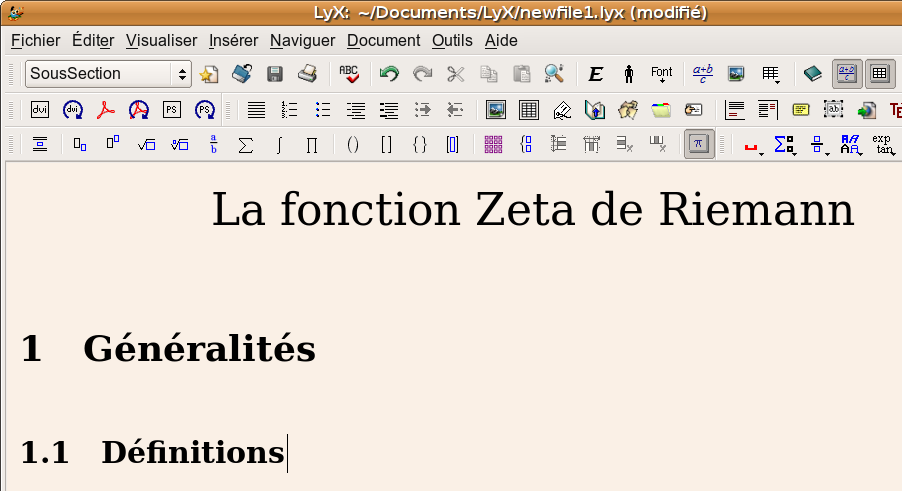Toggle the table toolbar button
Viewport: 902px width, 491px height.
click(879, 74)
